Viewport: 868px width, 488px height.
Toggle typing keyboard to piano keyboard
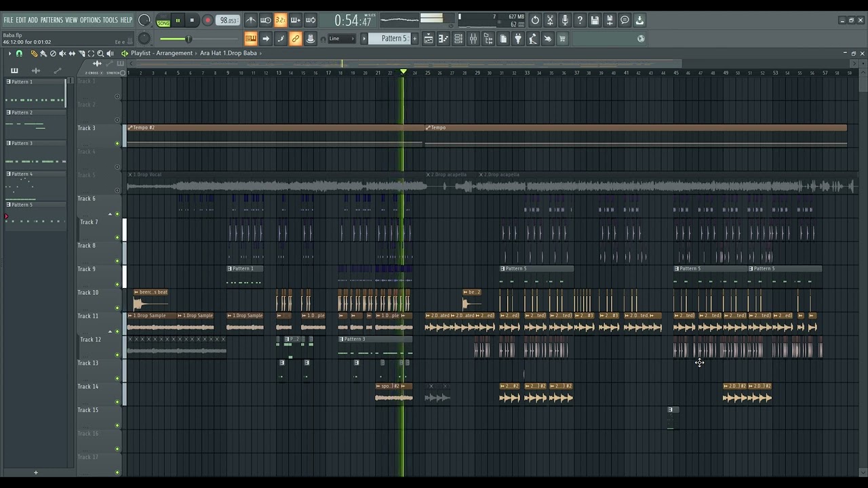pos(250,39)
